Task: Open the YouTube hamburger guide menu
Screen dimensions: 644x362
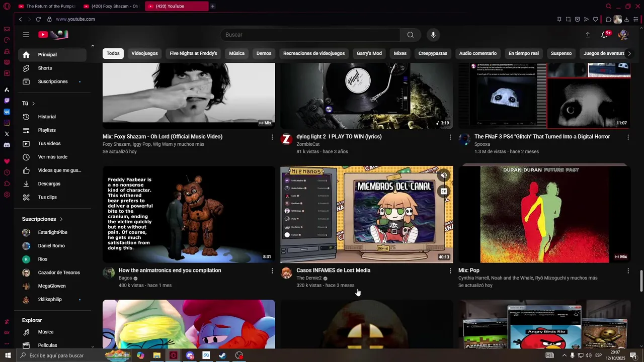Action: click(x=26, y=35)
